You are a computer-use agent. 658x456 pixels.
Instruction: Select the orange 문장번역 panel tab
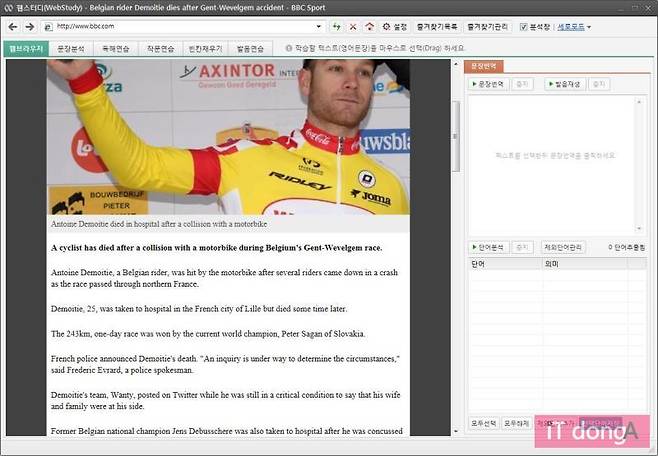pos(483,66)
